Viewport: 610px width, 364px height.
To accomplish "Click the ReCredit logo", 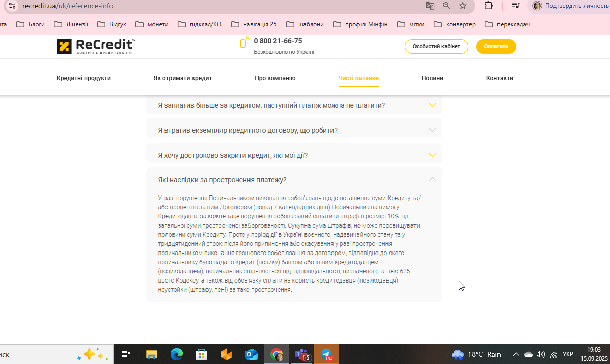I will [x=96, y=46].
